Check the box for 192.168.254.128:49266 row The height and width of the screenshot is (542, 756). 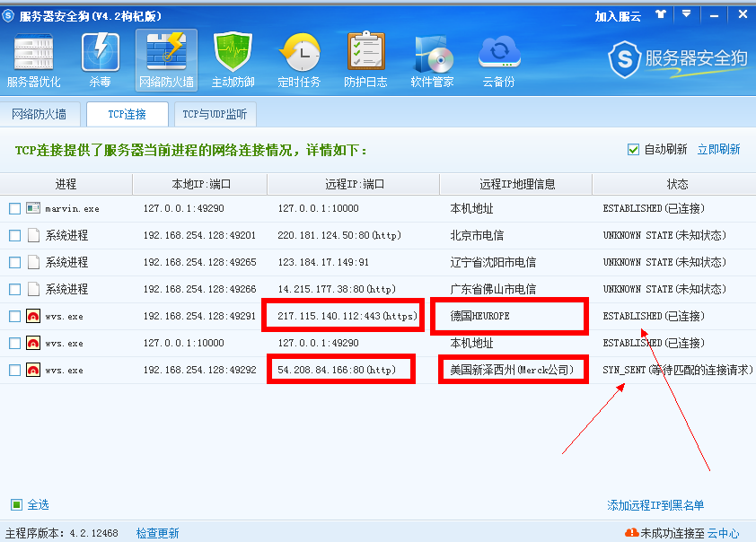[x=15, y=290]
